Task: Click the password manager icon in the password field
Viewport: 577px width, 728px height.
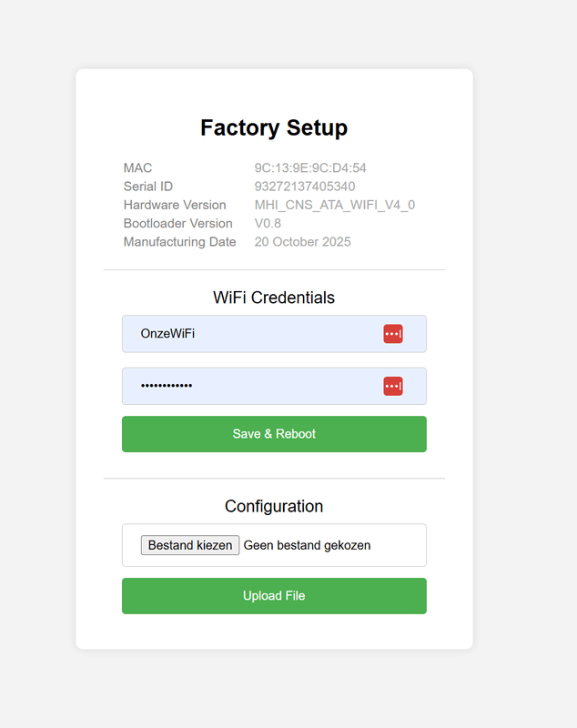Action: 392,387
